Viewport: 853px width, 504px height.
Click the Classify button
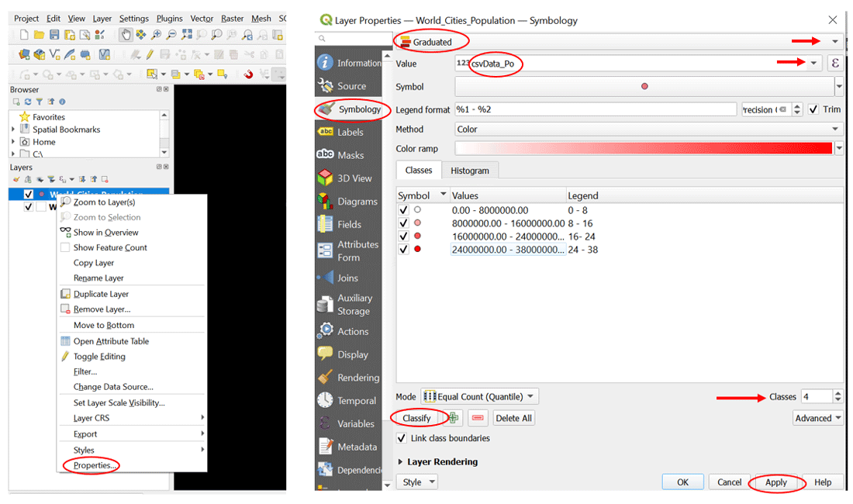click(416, 418)
